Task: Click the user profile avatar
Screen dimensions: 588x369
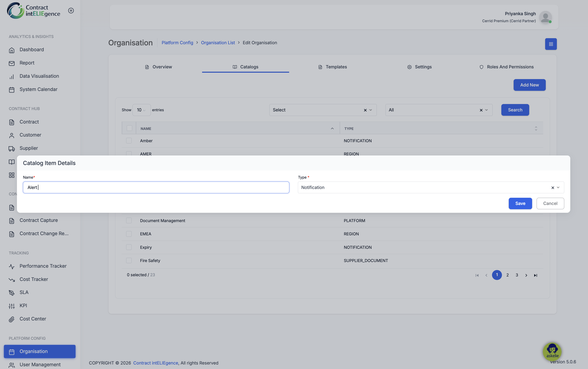Action: point(546,17)
